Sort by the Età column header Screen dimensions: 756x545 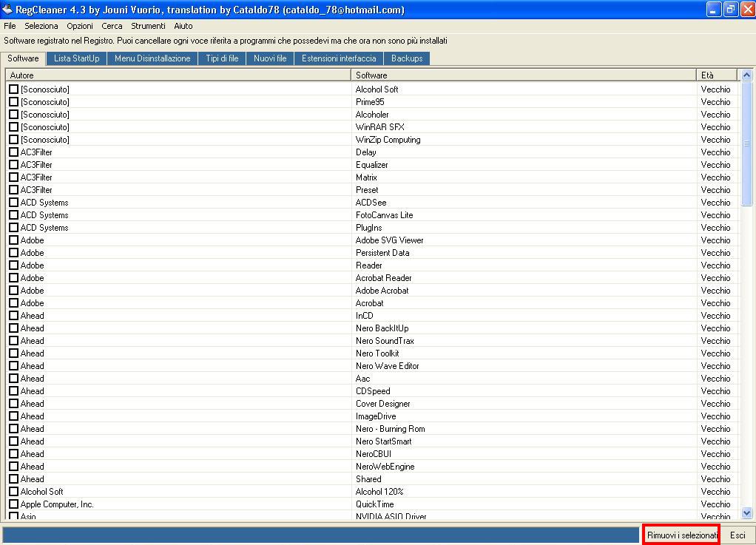pyautogui.click(x=717, y=75)
